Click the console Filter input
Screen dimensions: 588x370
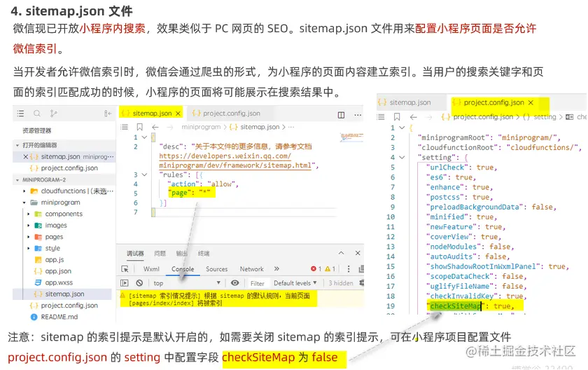click(x=258, y=283)
